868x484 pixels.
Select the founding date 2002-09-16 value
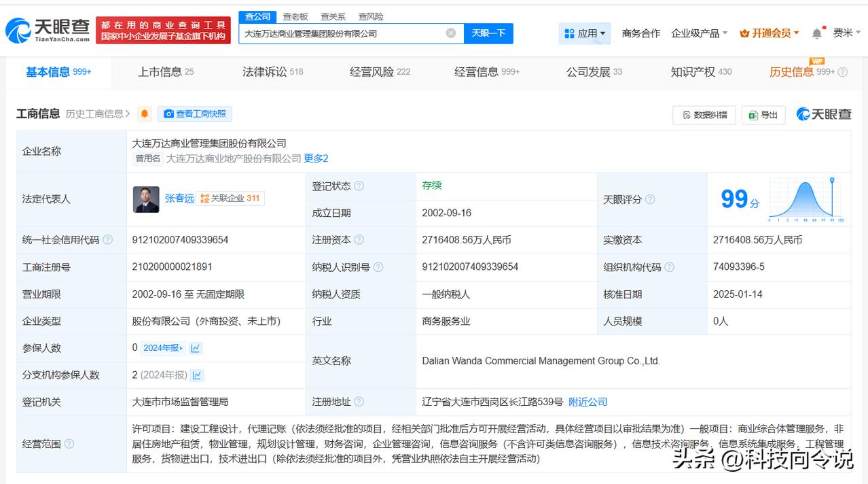pyautogui.click(x=446, y=213)
